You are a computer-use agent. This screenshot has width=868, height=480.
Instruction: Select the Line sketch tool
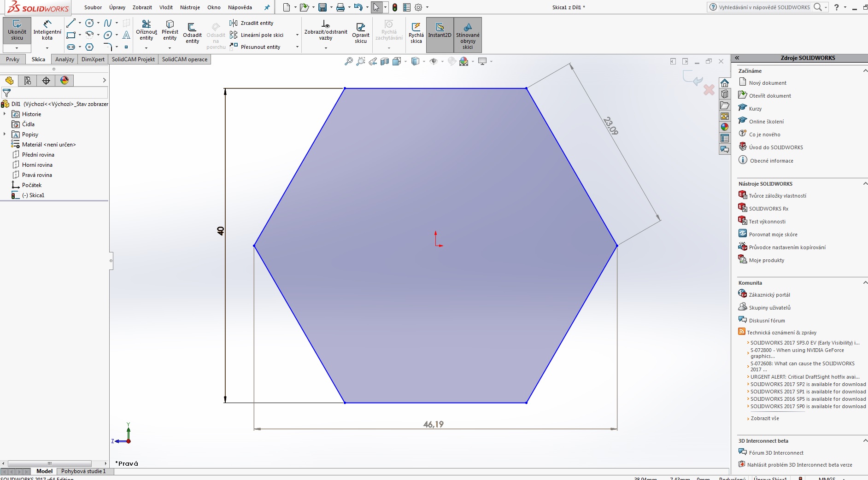coord(70,23)
